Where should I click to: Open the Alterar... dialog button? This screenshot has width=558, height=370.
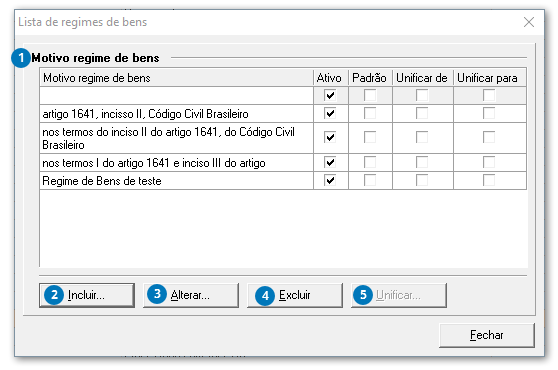point(191,295)
